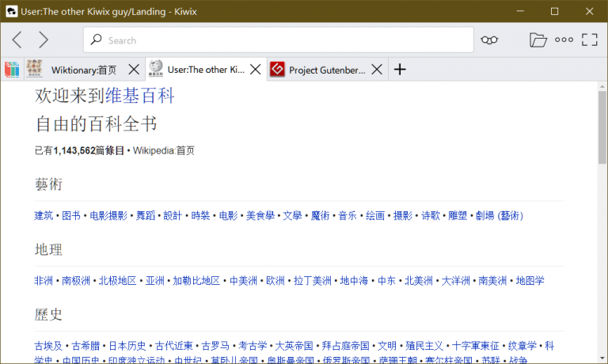Viewport: 608px width, 364px height.
Task: Open a new tab with plus icon
Action: (x=400, y=70)
